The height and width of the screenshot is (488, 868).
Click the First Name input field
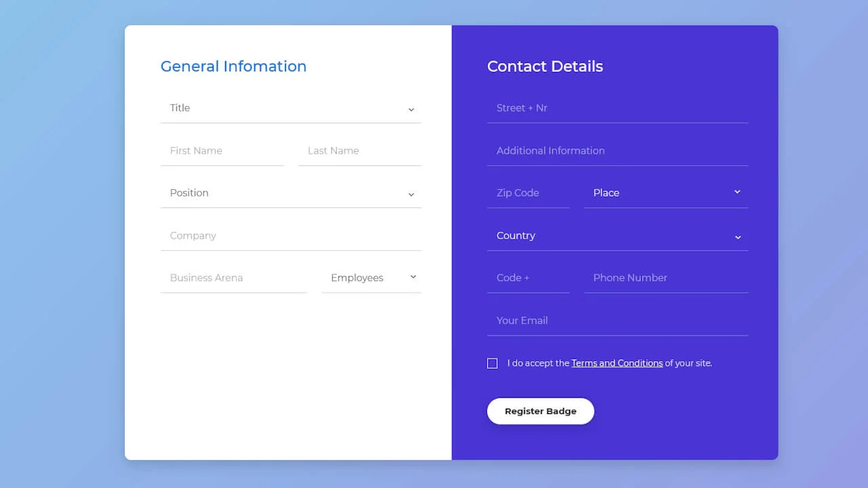(x=222, y=151)
